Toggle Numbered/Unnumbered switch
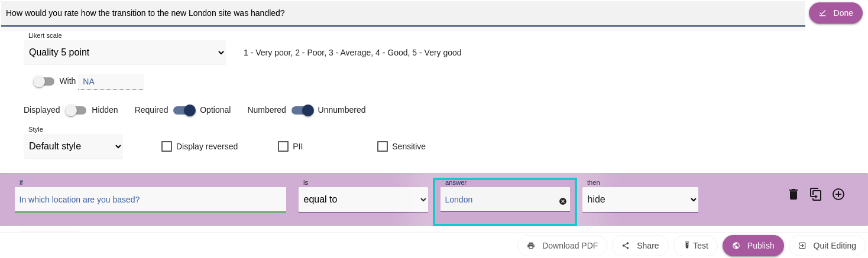The width and height of the screenshot is (868, 258). (303, 110)
